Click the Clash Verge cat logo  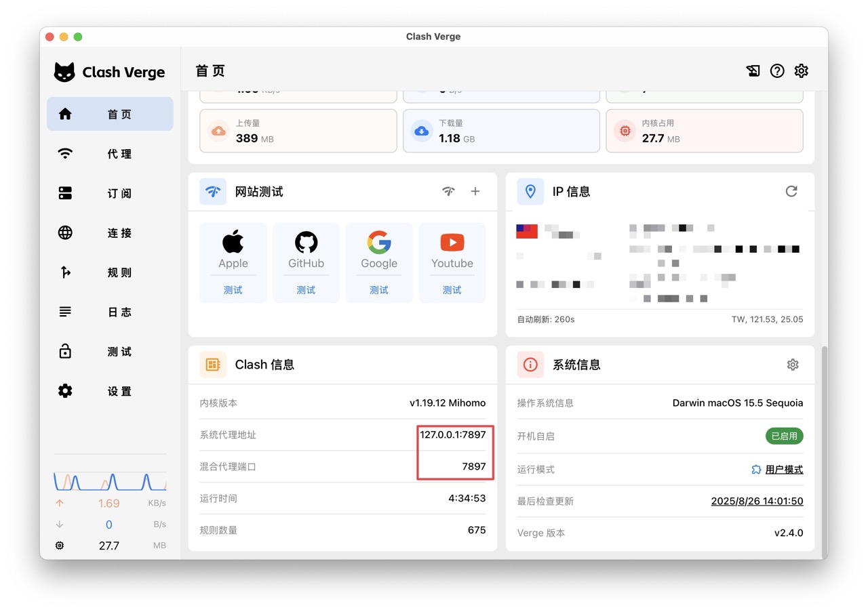(64, 72)
